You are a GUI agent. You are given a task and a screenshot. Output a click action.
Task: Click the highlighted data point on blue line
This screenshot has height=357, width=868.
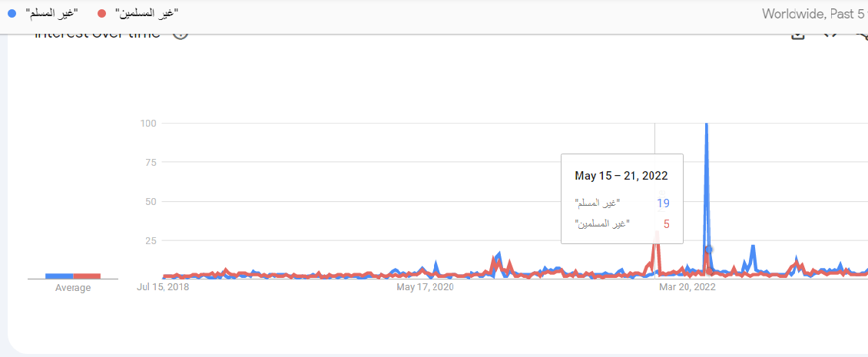click(709, 250)
